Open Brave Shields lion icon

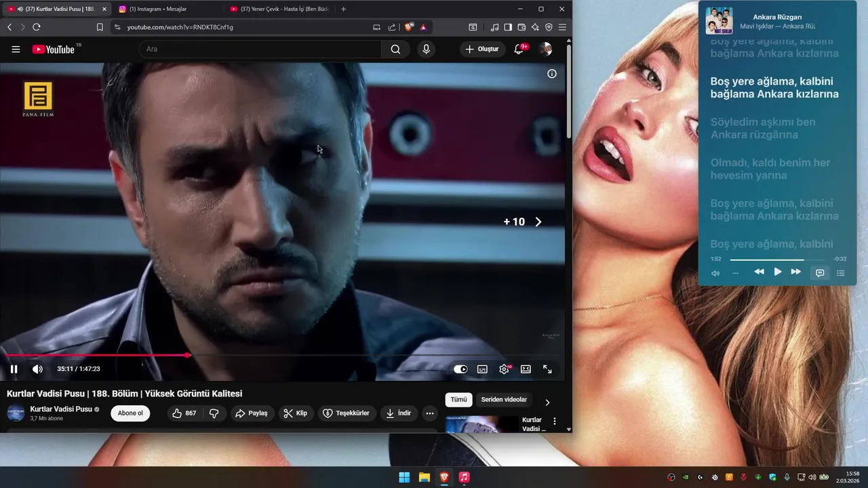pyautogui.click(x=409, y=27)
